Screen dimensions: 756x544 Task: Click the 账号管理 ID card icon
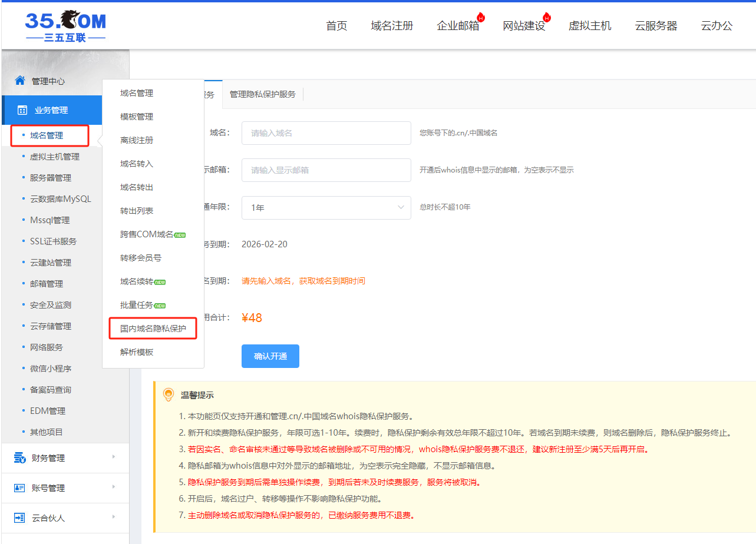20,488
